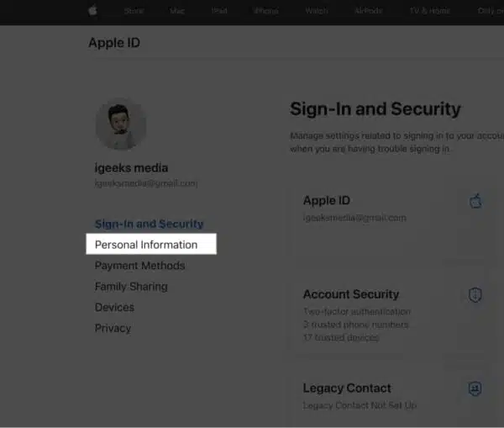
Task: Open the Store menu in top navigation
Action: [x=134, y=12]
